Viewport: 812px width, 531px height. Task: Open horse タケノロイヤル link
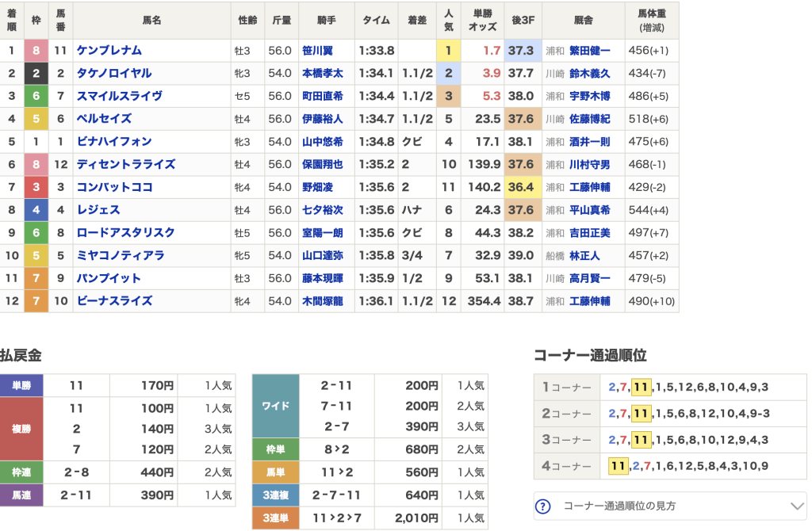pyautogui.click(x=114, y=74)
